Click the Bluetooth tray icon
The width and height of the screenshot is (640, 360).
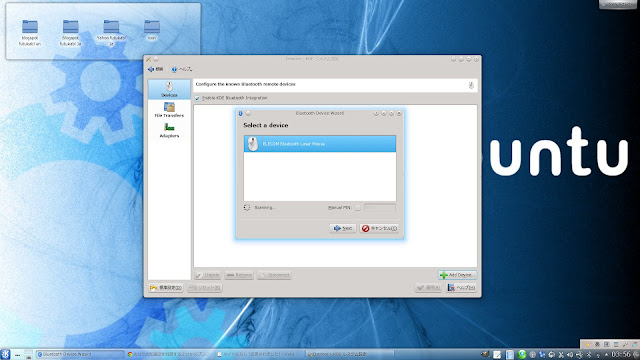click(x=589, y=355)
